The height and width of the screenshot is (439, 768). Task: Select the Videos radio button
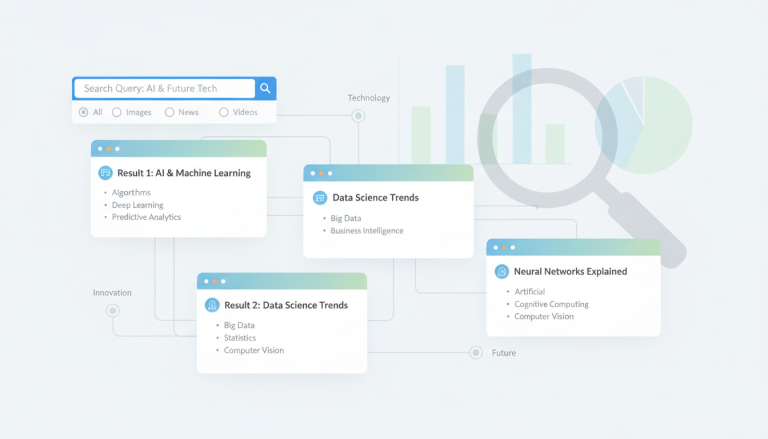tap(224, 112)
